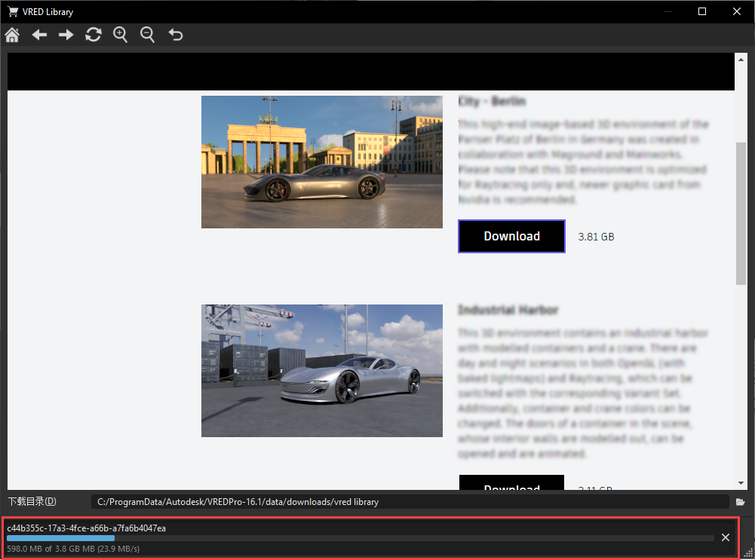Reset zoom with the undo arrow icon

tap(176, 35)
